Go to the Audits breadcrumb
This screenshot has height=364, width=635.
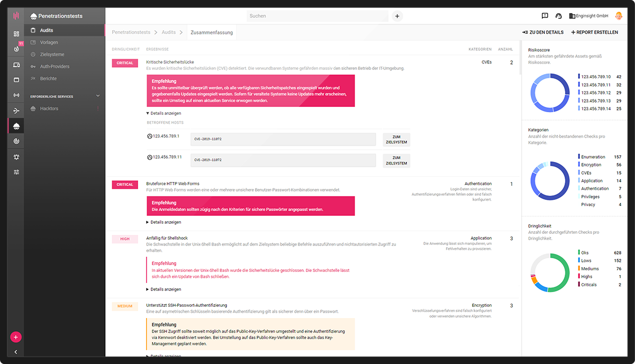click(169, 32)
